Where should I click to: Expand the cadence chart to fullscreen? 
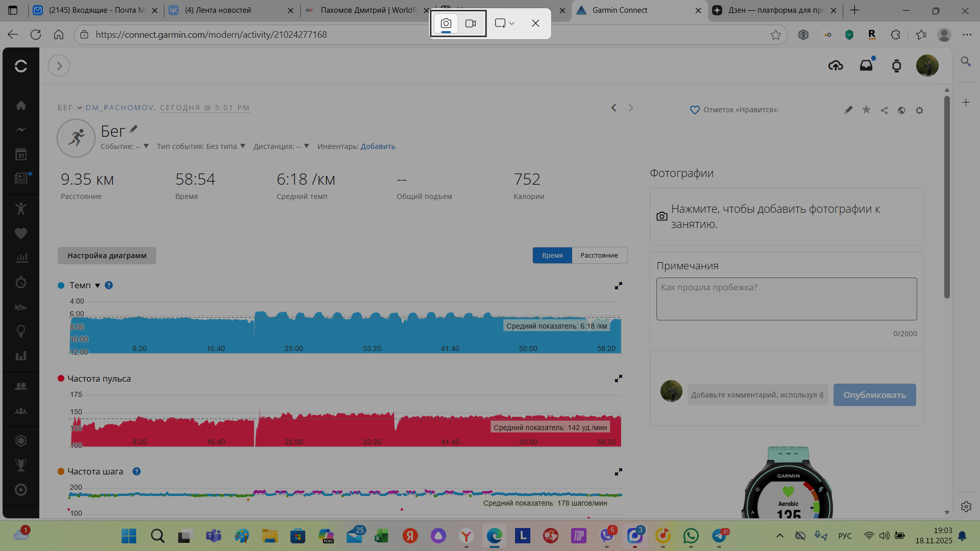click(x=618, y=472)
